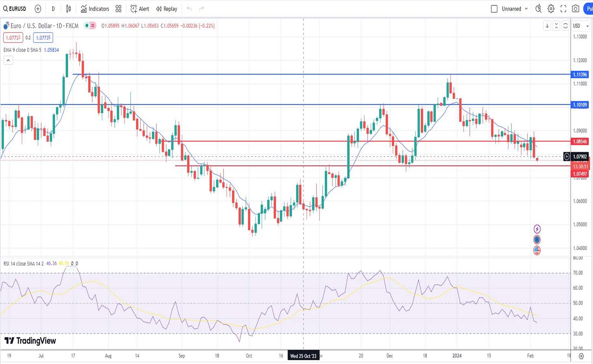
Task: Click the blue buy price 1.07735 button
Action: pyautogui.click(x=43, y=38)
